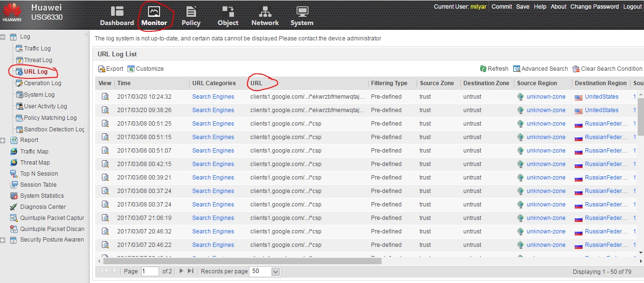View details of 2017/03/07 20:46:32 entry

point(105,232)
